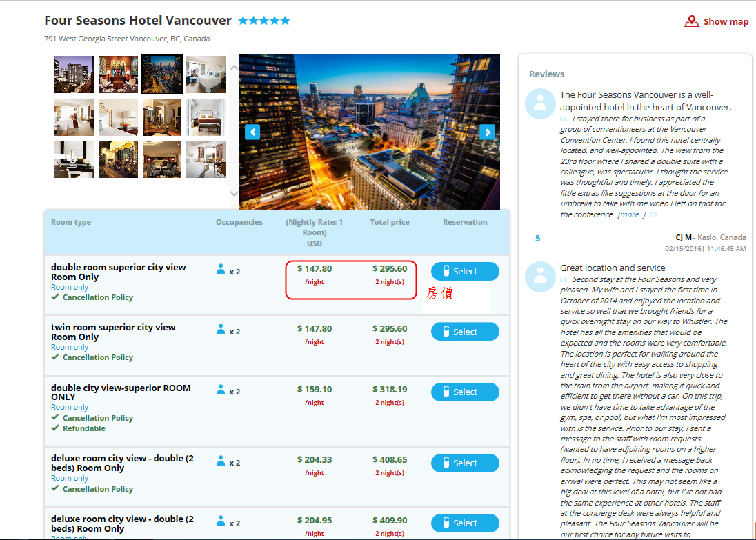The width and height of the screenshot is (756, 540).
Task: Click the main city skyline photo
Action: coord(370,132)
